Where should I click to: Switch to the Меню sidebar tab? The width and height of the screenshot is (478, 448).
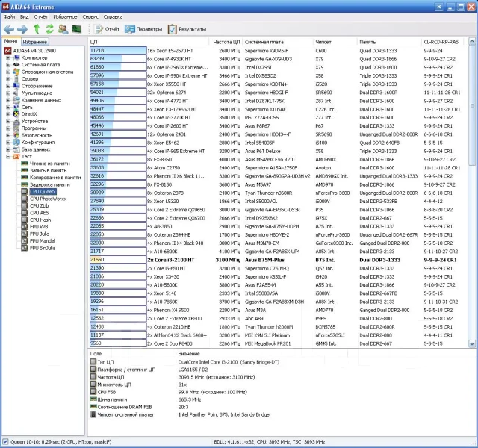11,41
